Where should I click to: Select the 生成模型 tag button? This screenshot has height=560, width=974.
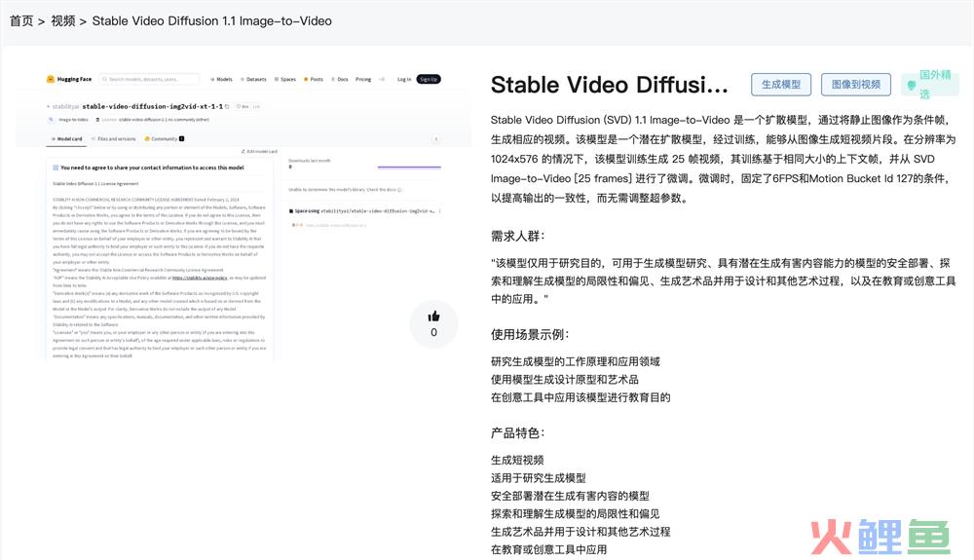(781, 85)
